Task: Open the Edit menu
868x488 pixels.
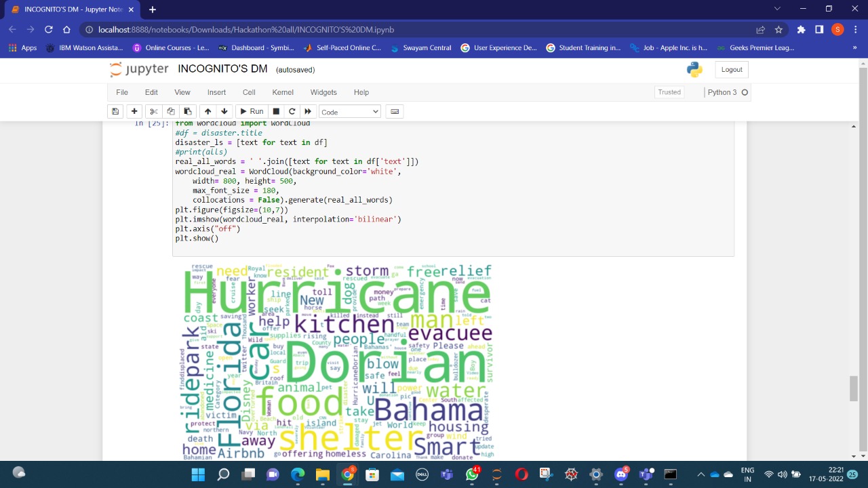Action: point(151,92)
